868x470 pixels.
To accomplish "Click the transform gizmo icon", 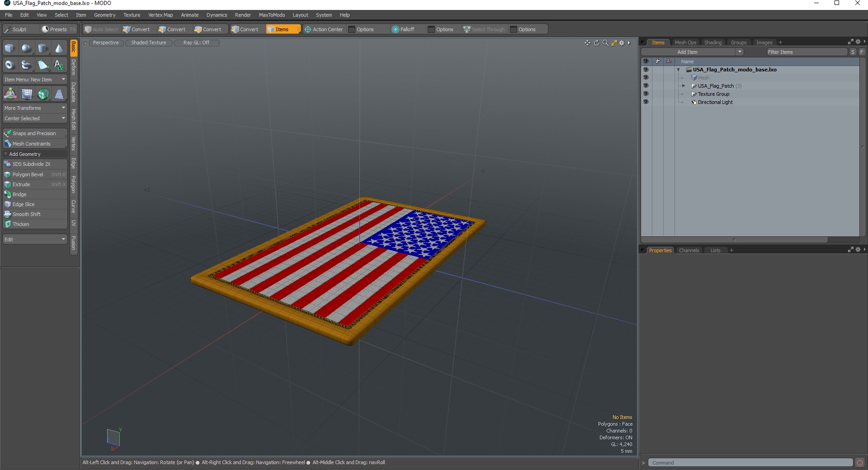I will click(x=10, y=94).
